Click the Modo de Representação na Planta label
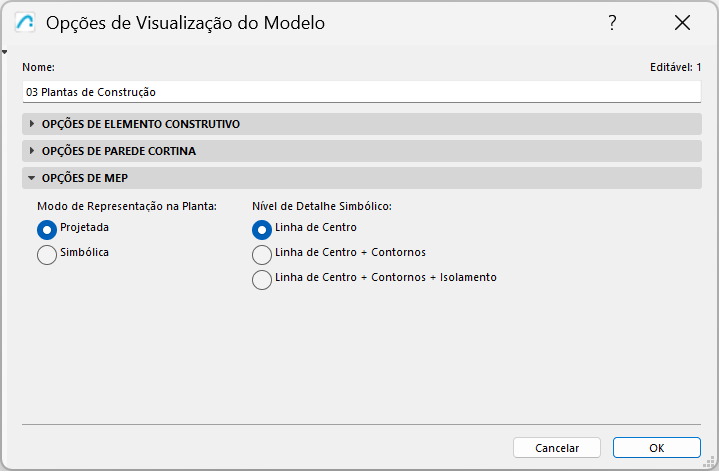The height and width of the screenshot is (471, 719). coord(127,206)
